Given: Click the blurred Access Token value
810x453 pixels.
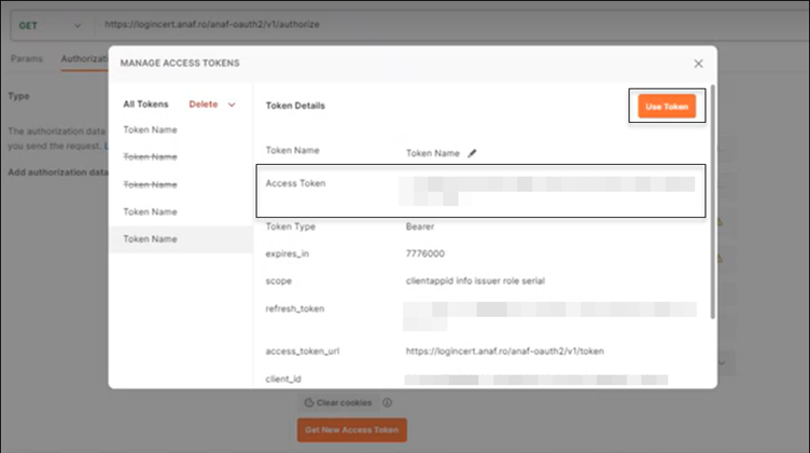Looking at the screenshot, I should coord(546,188).
